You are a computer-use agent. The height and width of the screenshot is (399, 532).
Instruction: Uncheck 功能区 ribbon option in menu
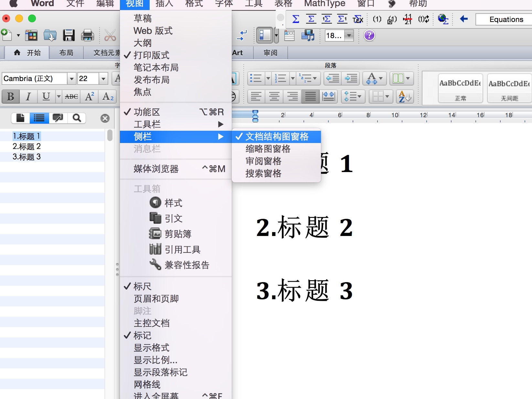[176, 112]
